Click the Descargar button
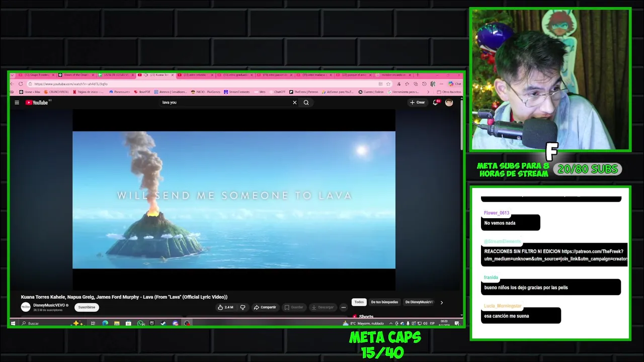 tap(323, 307)
